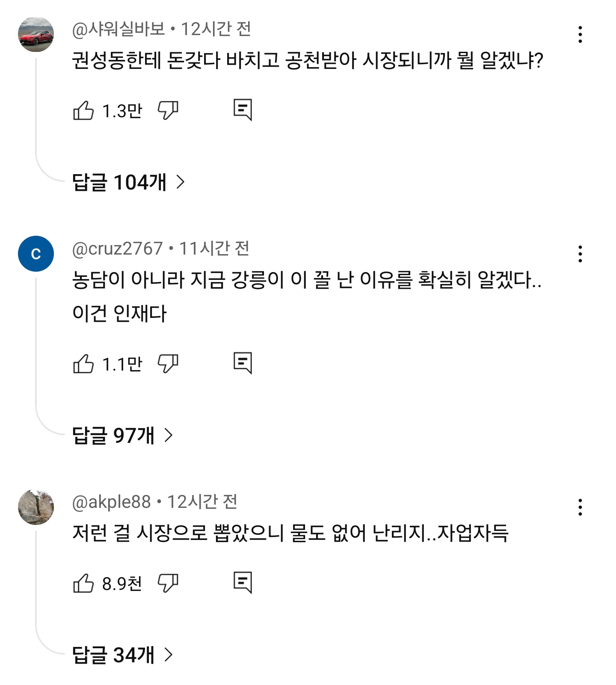Dislike the comment by @샤워실바보

click(168, 110)
